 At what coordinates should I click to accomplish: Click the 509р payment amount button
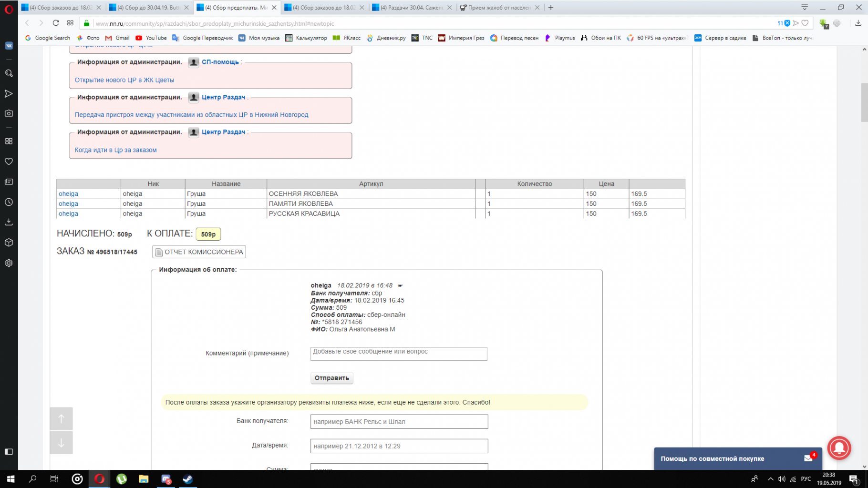208,234
